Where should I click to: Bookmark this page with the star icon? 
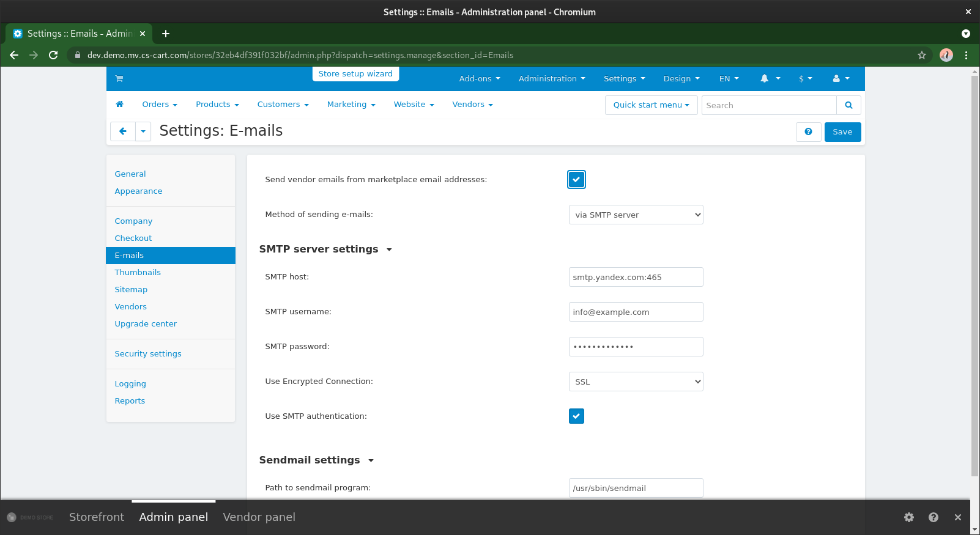pos(922,55)
